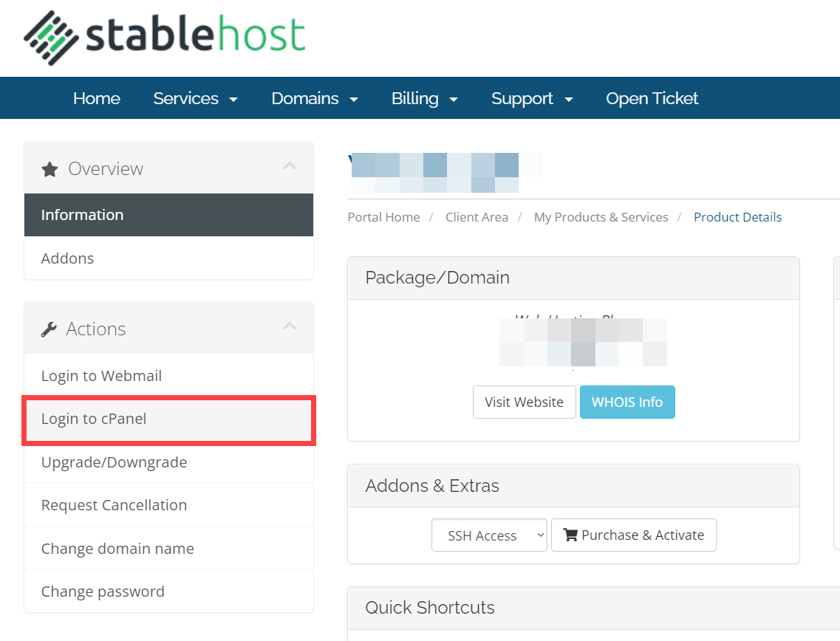Select Information in the Overview panel
The image size is (840, 641).
[82, 214]
